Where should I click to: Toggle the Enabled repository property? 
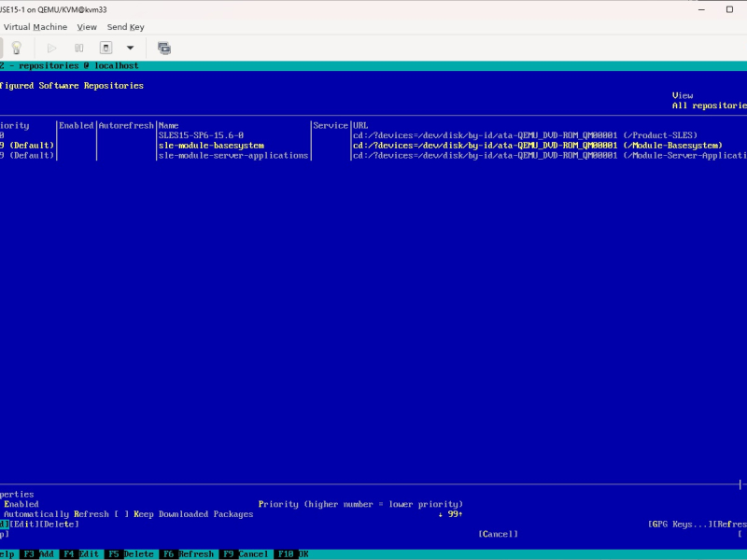[20, 504]
